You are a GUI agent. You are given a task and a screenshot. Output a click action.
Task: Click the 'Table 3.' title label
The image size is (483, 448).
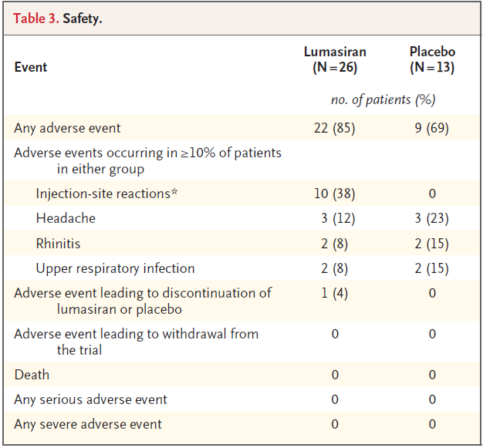pos(35,19)
